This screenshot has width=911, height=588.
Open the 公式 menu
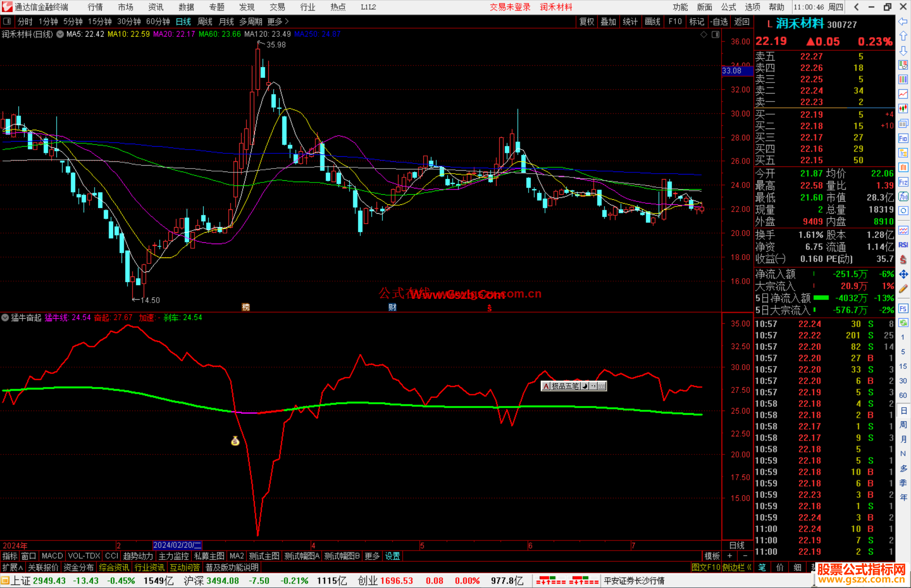click(728, 7)
